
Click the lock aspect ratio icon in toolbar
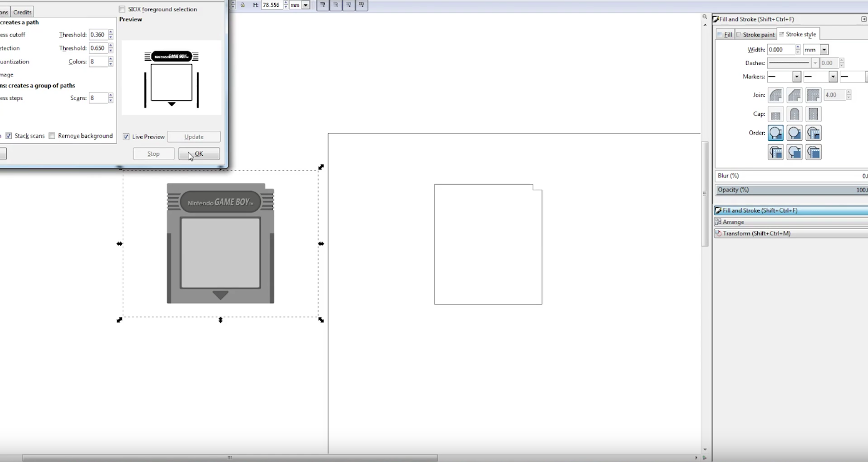click(x=242, y=4)
